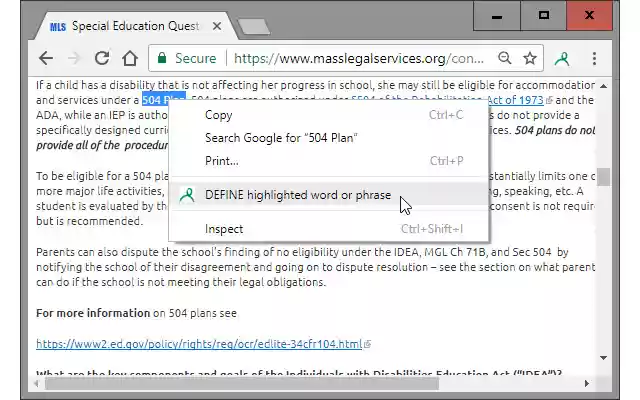The image size is (640, 400).
Task: Open a new tab with the blank tab button
Action: tap(253, 27)
